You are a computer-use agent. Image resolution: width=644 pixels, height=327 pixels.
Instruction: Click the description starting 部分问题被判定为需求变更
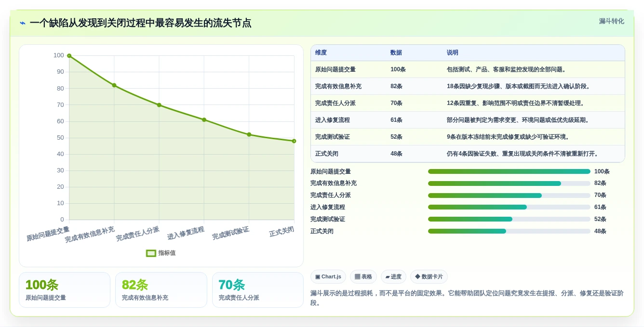point(519,120)
